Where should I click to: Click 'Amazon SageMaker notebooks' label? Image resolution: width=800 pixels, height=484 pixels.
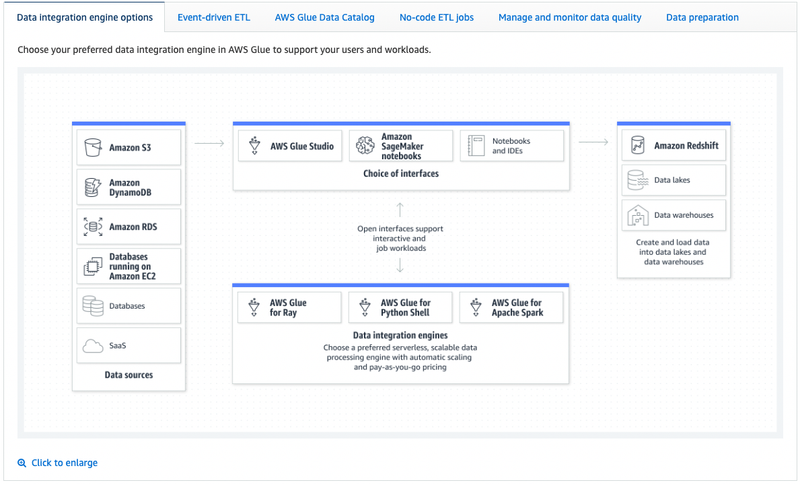tap(403, 146)
